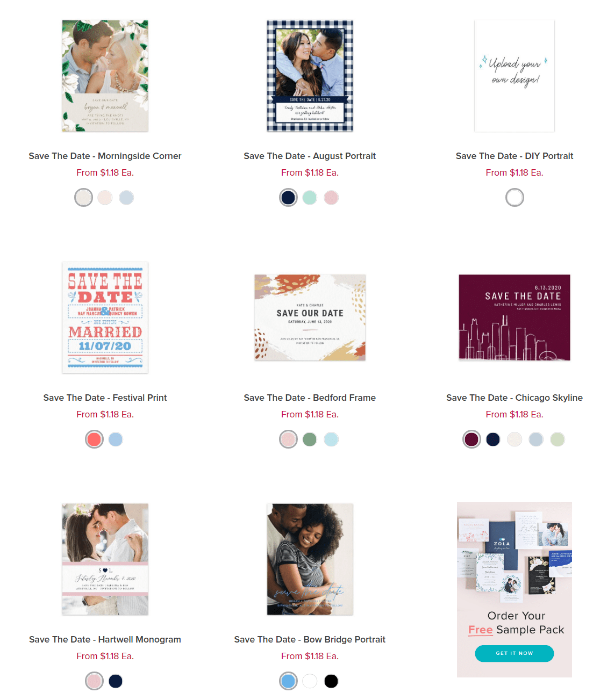Open the Save The Date - Bedford Frame link
This screenshot has width=593, height=700.
pos(310,398)
